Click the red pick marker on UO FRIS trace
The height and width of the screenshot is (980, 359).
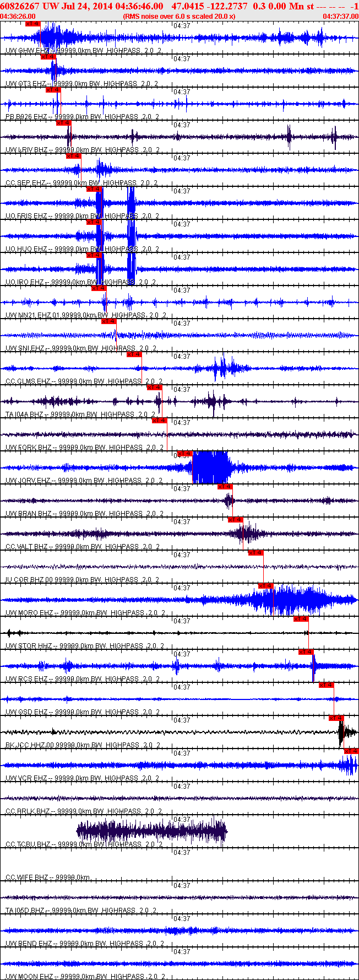tap(94, 189)
